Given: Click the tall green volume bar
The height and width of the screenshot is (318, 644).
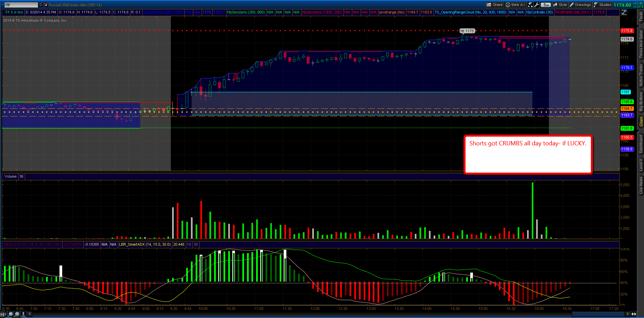Looking at the screenshot, I should click(x=533, y=210).
